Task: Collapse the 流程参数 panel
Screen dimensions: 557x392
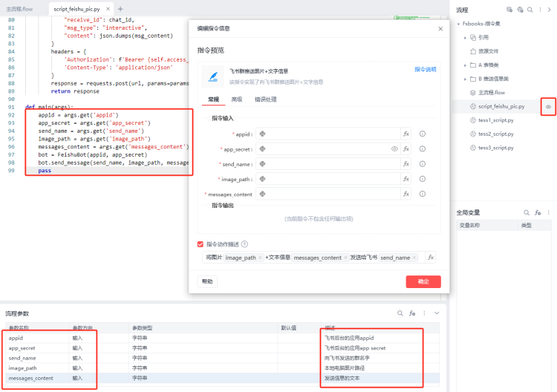Action: (437, 313)
